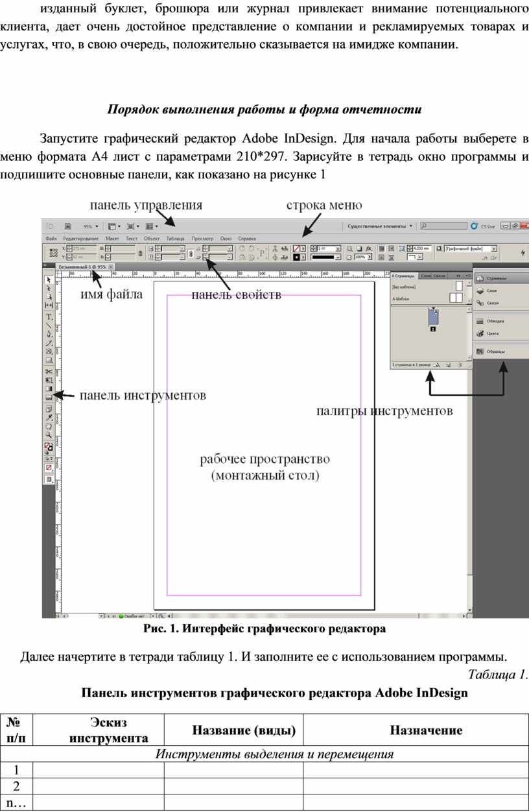This screenshot has width=529, height=812.
Task: Select the Pencil tool
Action: point(49,342)
